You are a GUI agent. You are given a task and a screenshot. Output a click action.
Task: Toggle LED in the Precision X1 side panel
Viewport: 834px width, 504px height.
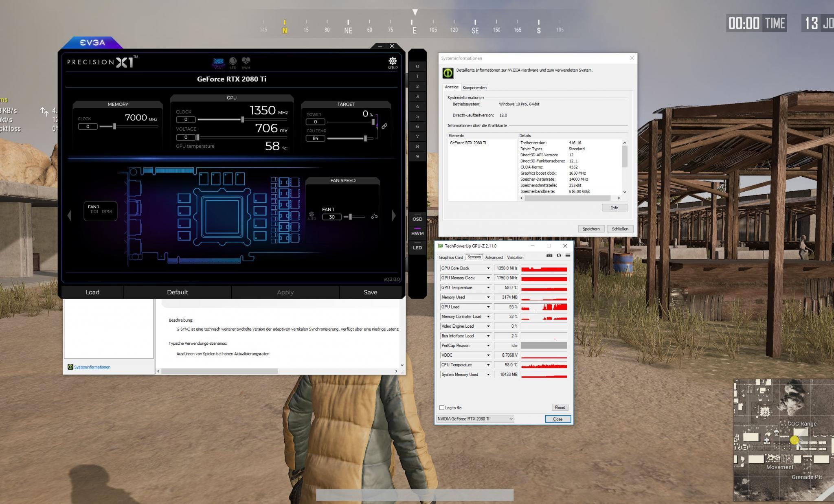click(417, 248)
